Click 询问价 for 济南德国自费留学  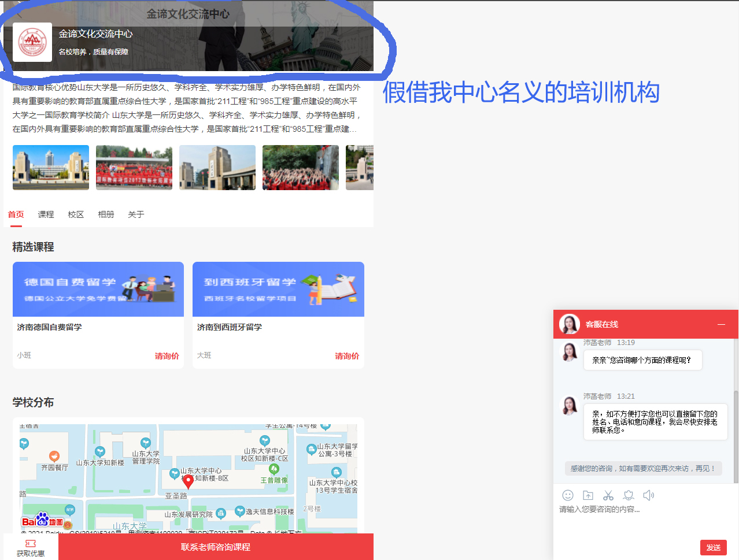[167, 356]
